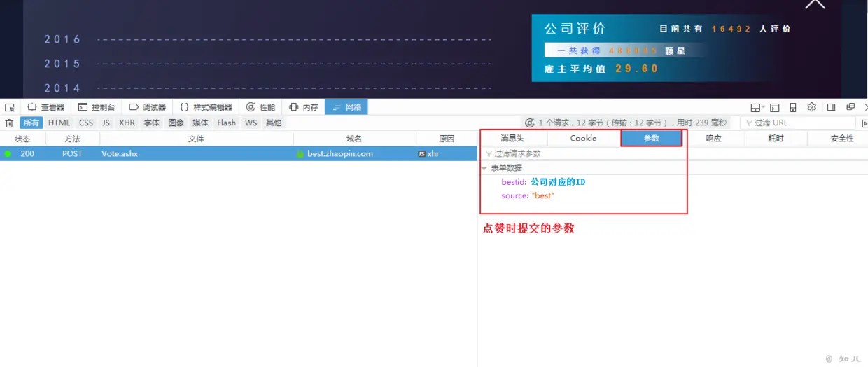868x367 pixels.
Task: Filter requests by Flash
Action: coord(227,123)
